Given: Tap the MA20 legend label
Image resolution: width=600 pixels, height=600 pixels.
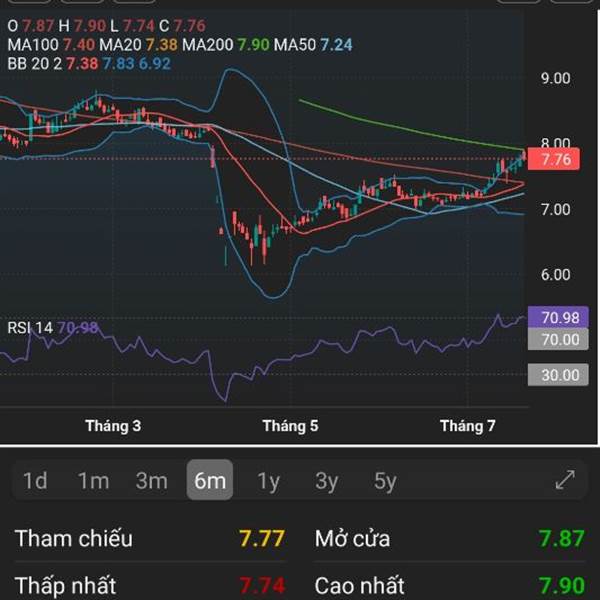Looking at the screenshot, I should (120, 45).
